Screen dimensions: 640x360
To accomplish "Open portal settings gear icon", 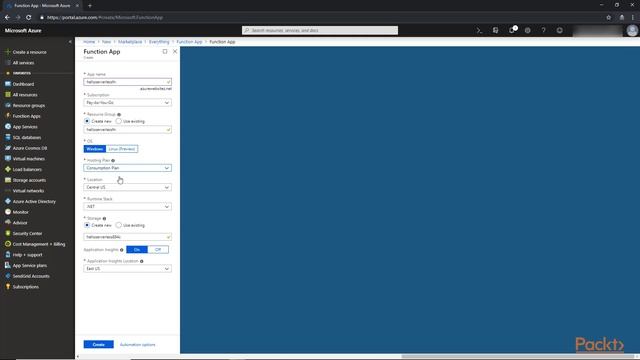I will tap(527, 30).
